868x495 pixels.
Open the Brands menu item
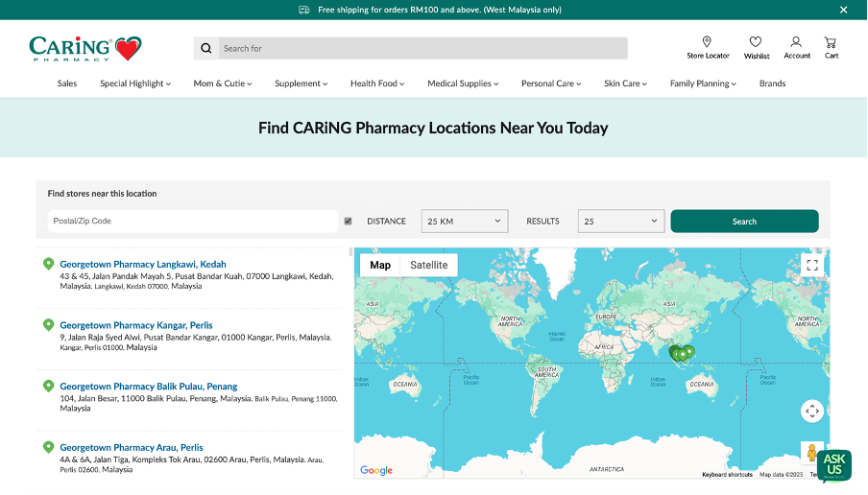click(772, 83)
